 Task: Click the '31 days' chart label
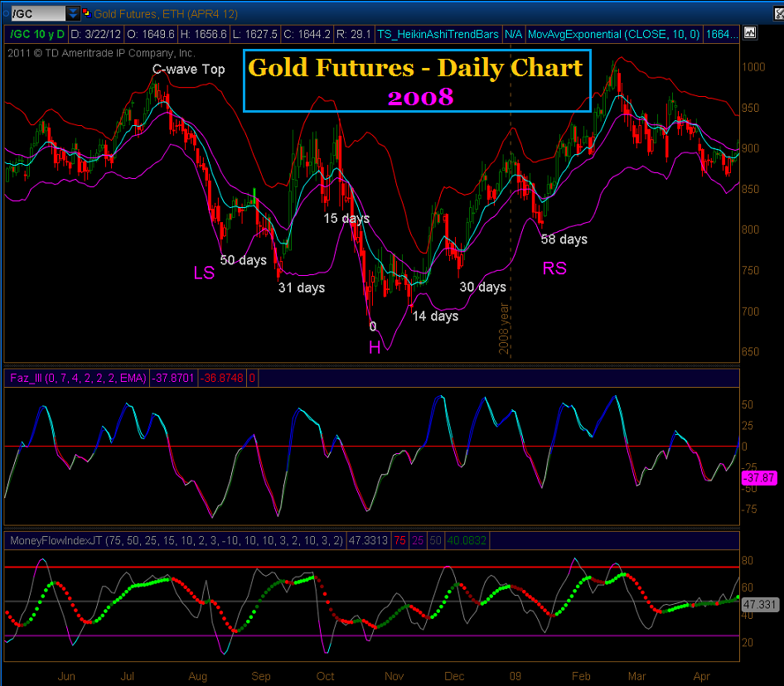tap(302, 287)
